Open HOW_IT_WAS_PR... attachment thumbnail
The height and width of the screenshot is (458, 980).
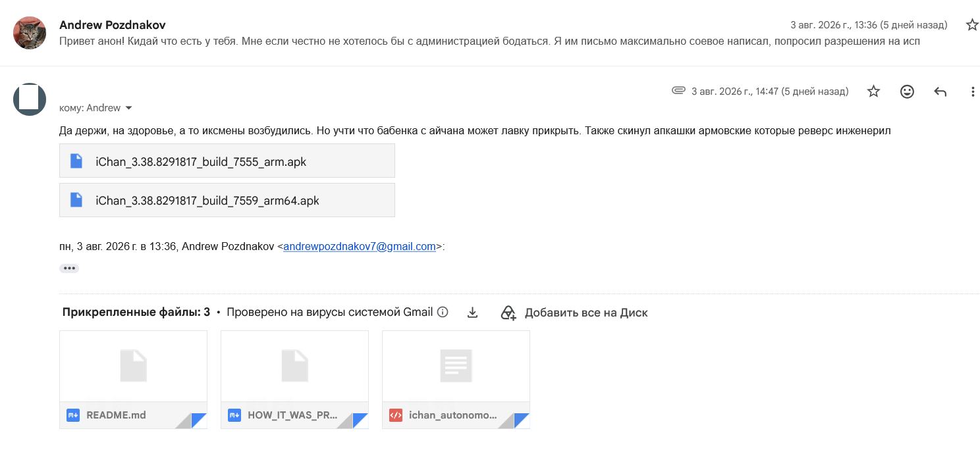[x=294, y=380]
